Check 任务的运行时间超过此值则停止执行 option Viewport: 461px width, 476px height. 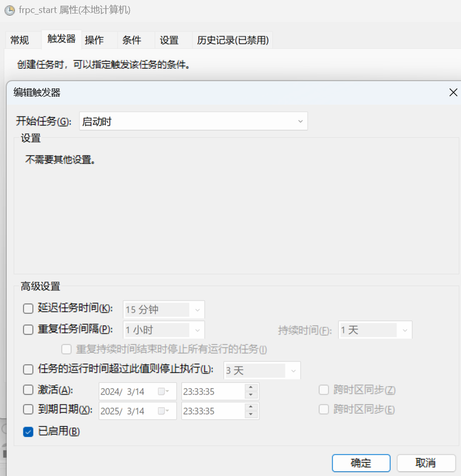coord(28,370)
